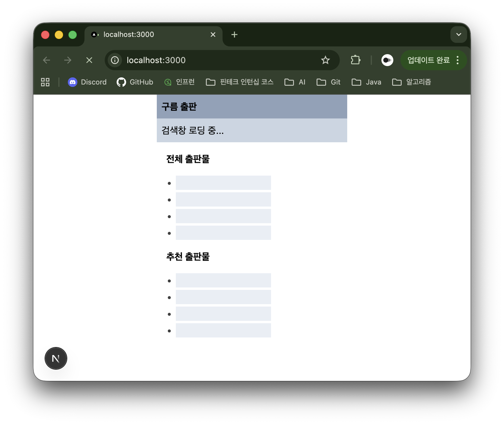Click the Next.js dev tools indicator button
The width and height of the screenshot is (504, 425).
[x=56, y=358]
